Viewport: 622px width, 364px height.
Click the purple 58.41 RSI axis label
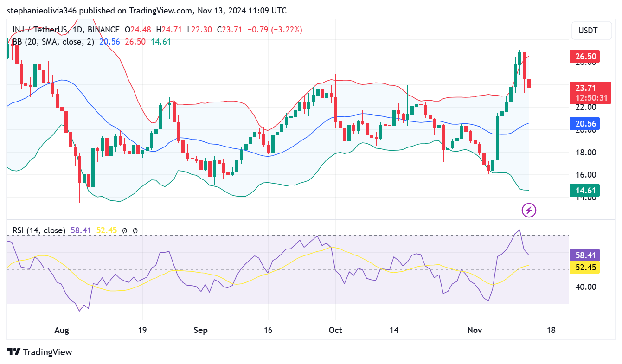point(584,255)
